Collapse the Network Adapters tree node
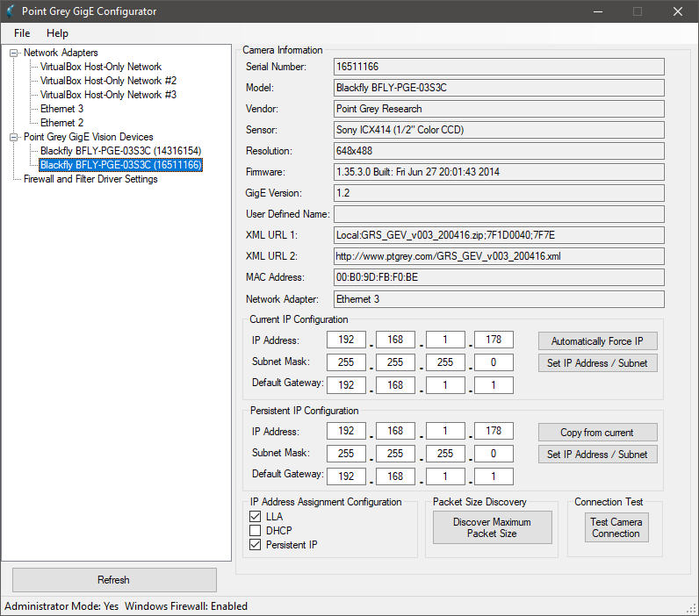The width and height of the screenshot is (699, 616). click(x=14, y=53)
